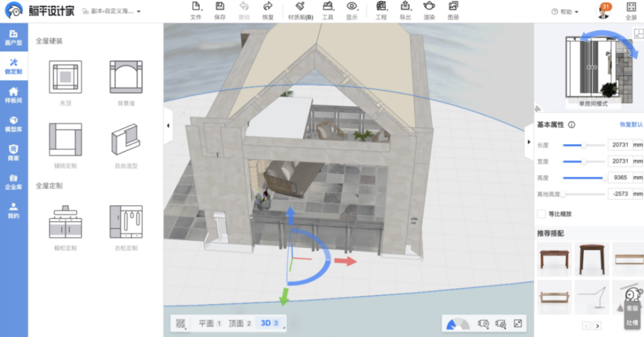Switch to 平面 1 plan view

click(210, 323)
